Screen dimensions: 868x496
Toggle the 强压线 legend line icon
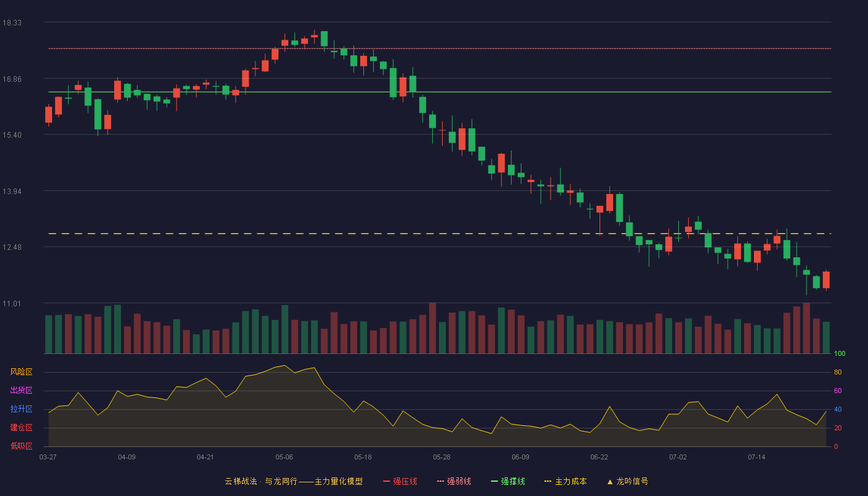[386, 481]
